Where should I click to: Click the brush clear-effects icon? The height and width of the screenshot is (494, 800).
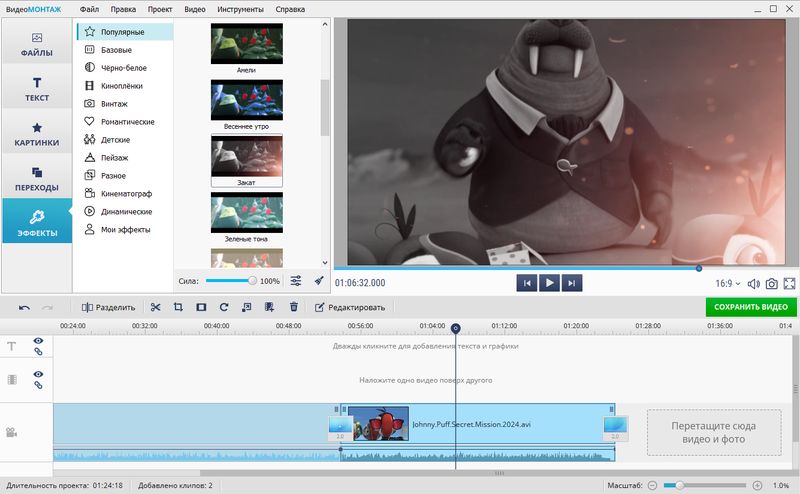click(x=319, y=281)
